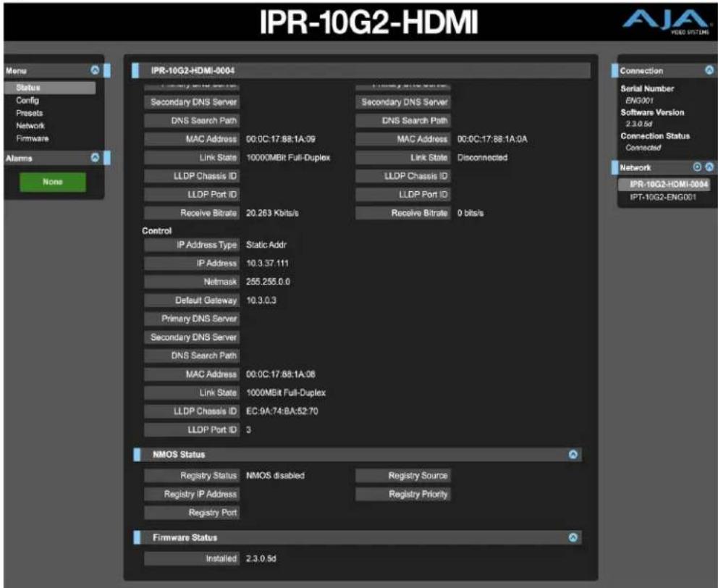Click the 0 bits/s receive bitrate value

tap(470, 213)
